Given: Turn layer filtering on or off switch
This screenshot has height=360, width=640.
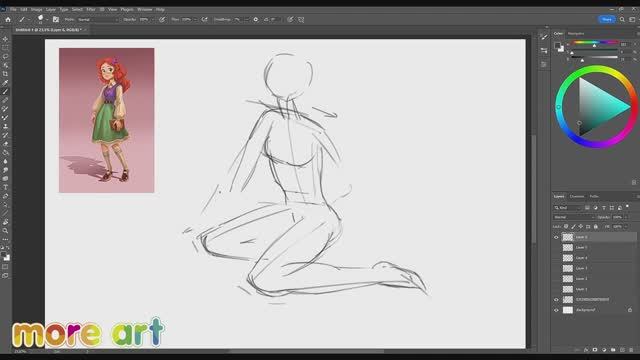Looking at the screenshot, I should pyautogui.click(x=627, y=207).
